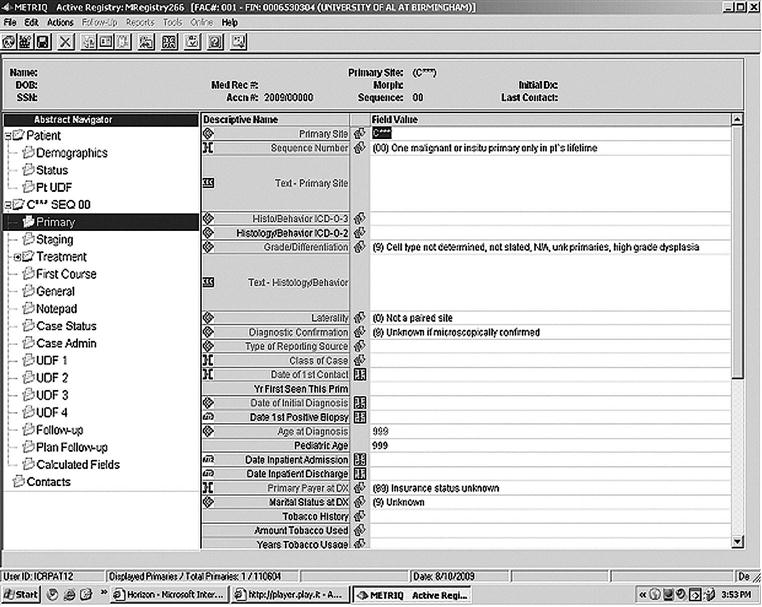This screenshot has height=607, width=762.
Task: Open lookup icon for Primary Site field
Action: 359,133
